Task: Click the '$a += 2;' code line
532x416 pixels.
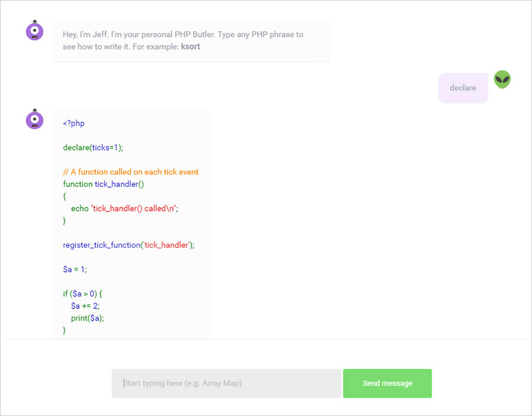Action: point(85,306)
